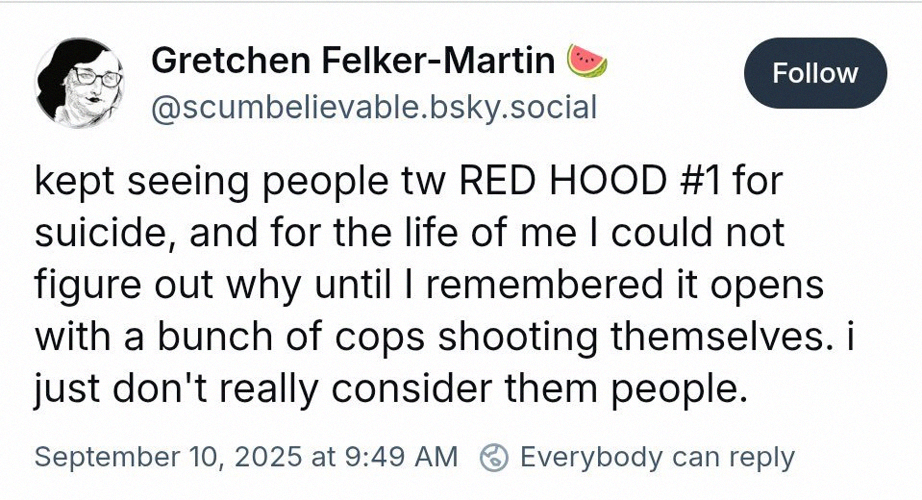Click the final line ending "them people."
922x500 pixels.
390,389
